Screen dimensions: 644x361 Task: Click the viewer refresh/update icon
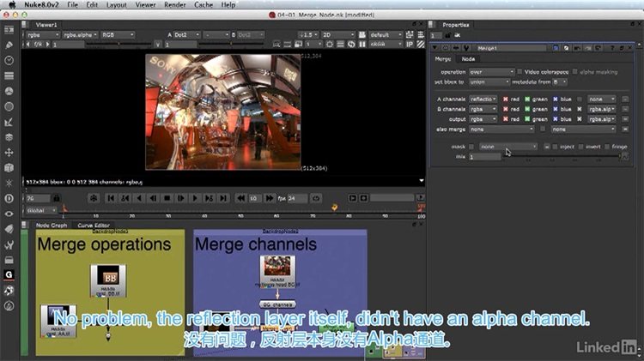click(x=351, y=44)
